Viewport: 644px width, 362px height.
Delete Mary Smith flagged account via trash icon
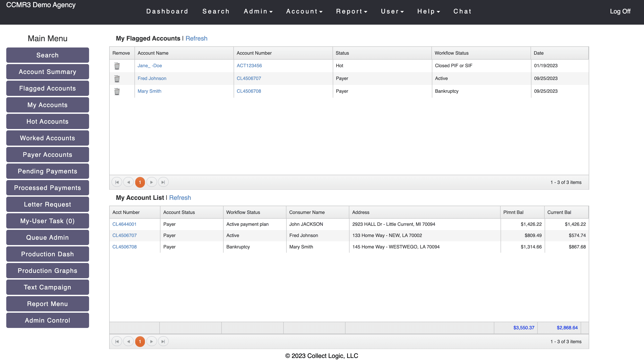pos(117,91)
